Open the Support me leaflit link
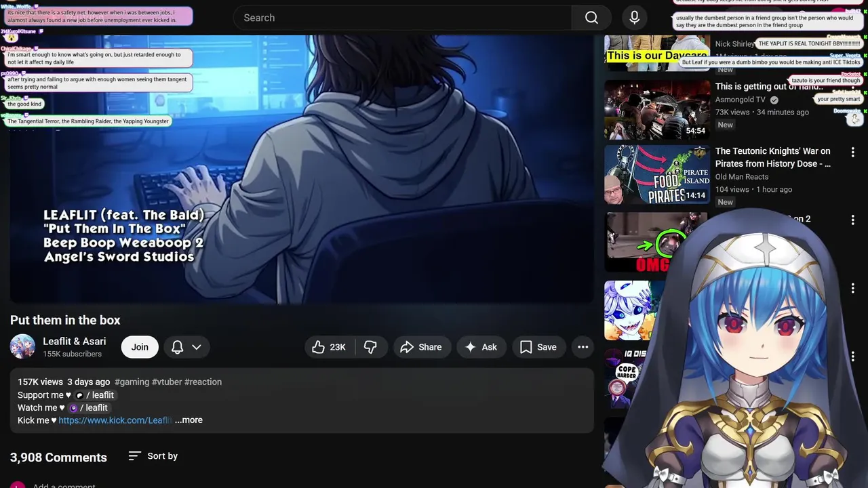Viewport: 868px width, 488px height. (x=94, y=395)
